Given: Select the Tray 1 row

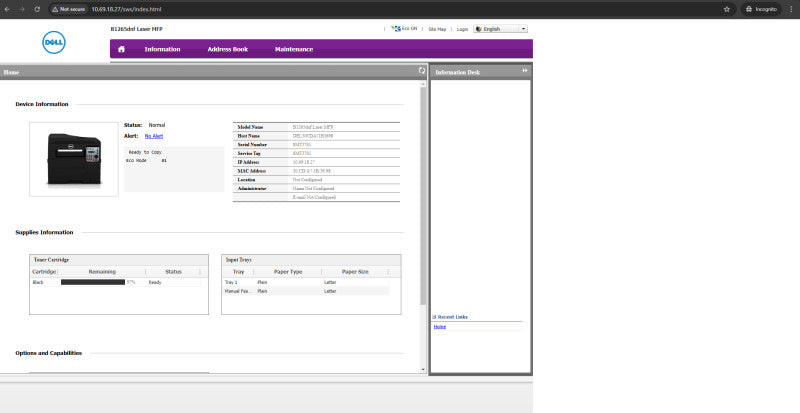Looking at the screenshot, I should (306, 282).
